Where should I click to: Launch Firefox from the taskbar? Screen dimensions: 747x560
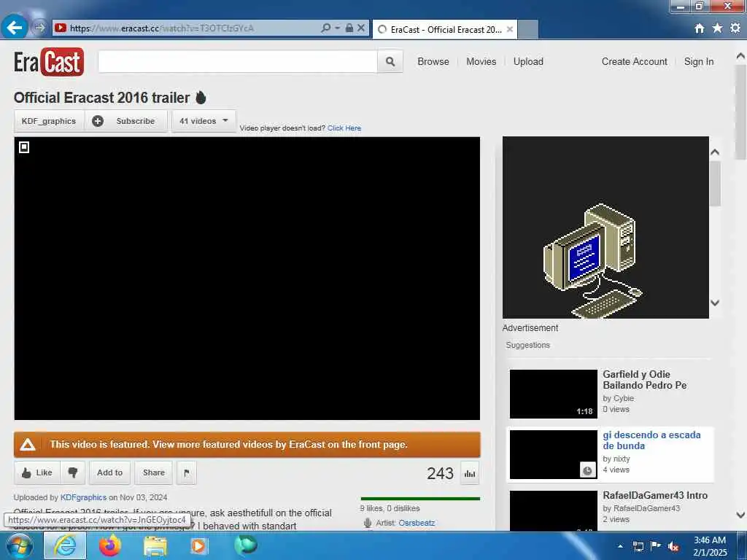pyautogui.click(x=110, y=545)
